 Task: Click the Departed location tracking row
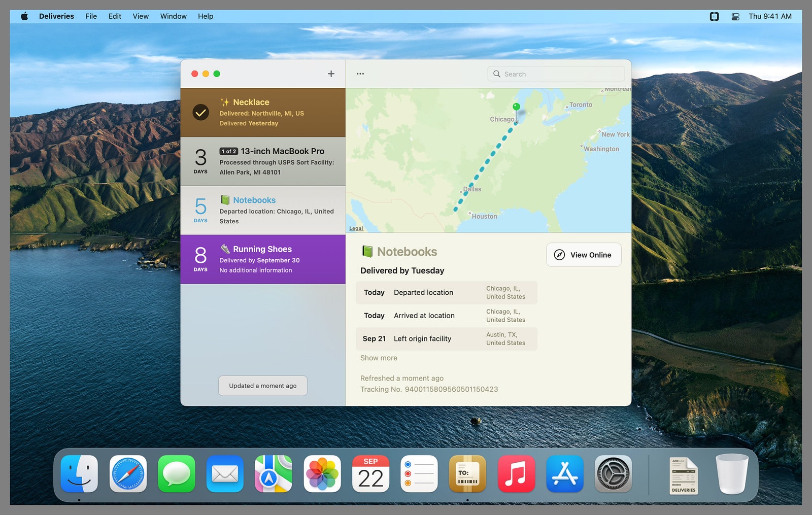pyautogui.click(x=447, y=292)
